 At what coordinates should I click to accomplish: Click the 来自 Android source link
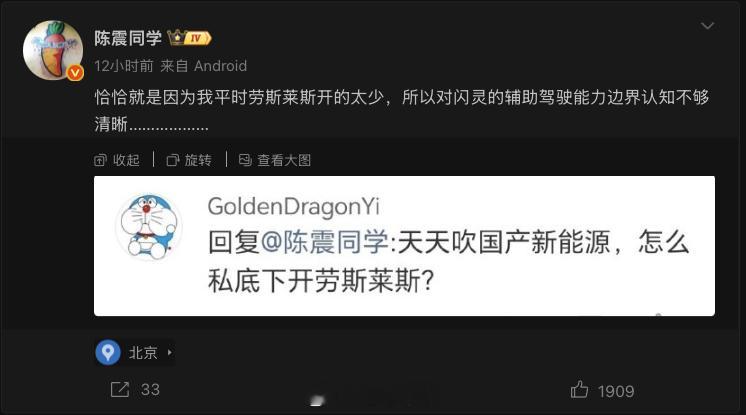pyautogui.click(x=204, y=66)
